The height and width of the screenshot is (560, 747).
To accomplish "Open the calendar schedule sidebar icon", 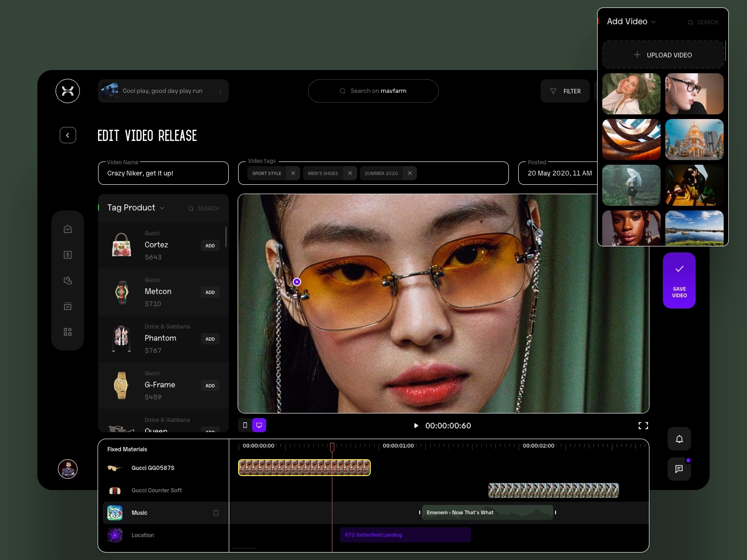I will 68,306.
